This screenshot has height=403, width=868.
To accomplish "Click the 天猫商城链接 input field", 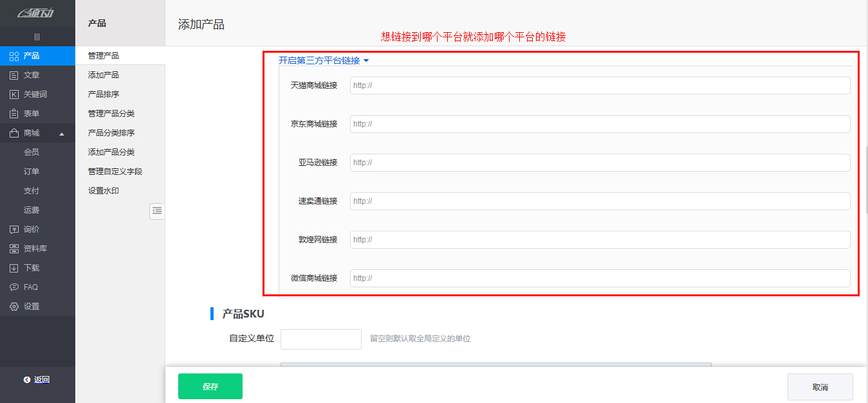I will 598,85.
